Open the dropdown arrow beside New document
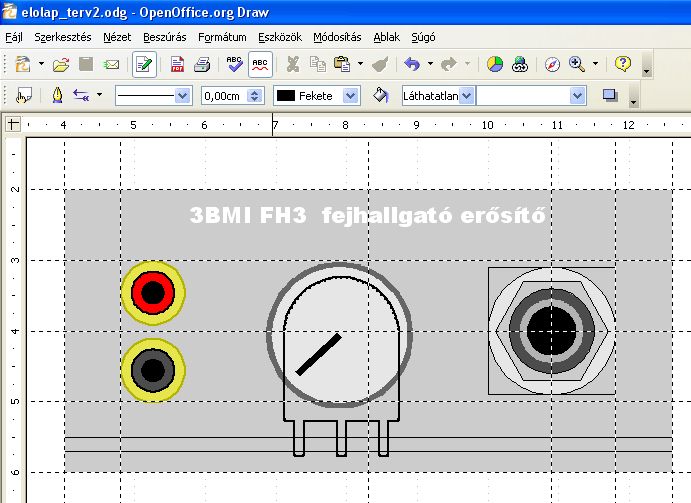 point(41,64)
